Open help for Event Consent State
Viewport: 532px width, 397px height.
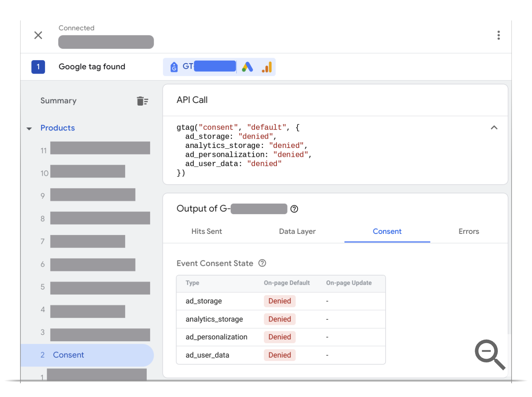[x=262, y=263]
